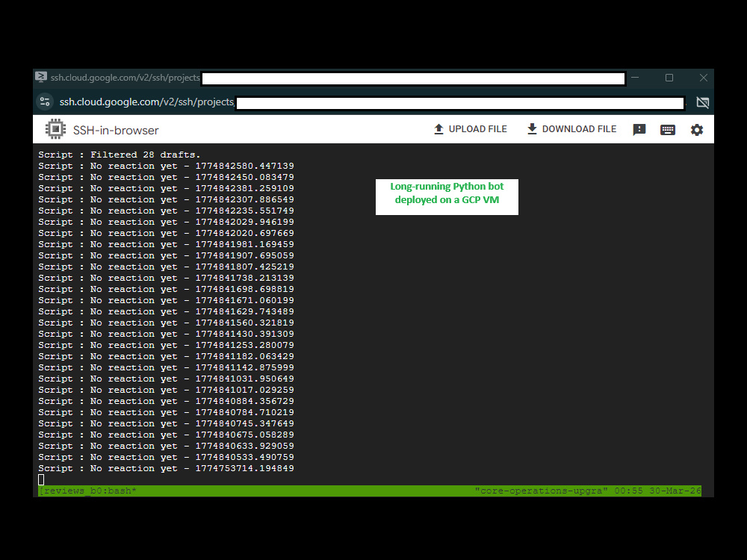Open the send feedback icon
The width and height of the screenshot is (747, 560).
click(639, 129)
